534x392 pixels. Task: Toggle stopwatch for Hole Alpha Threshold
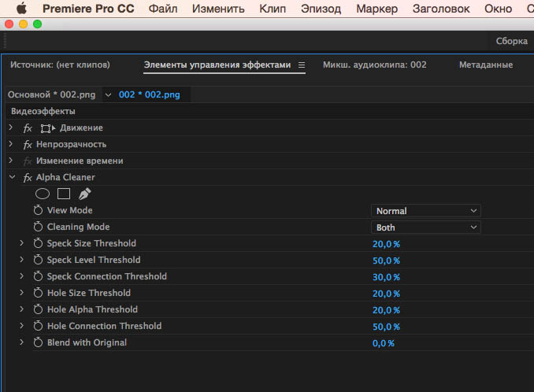(x=38, y=309)
